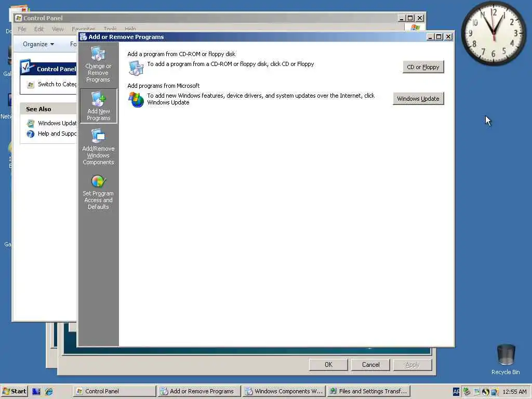
Task: Click the See Also Windows Update icon
Action: click(31, 123)
